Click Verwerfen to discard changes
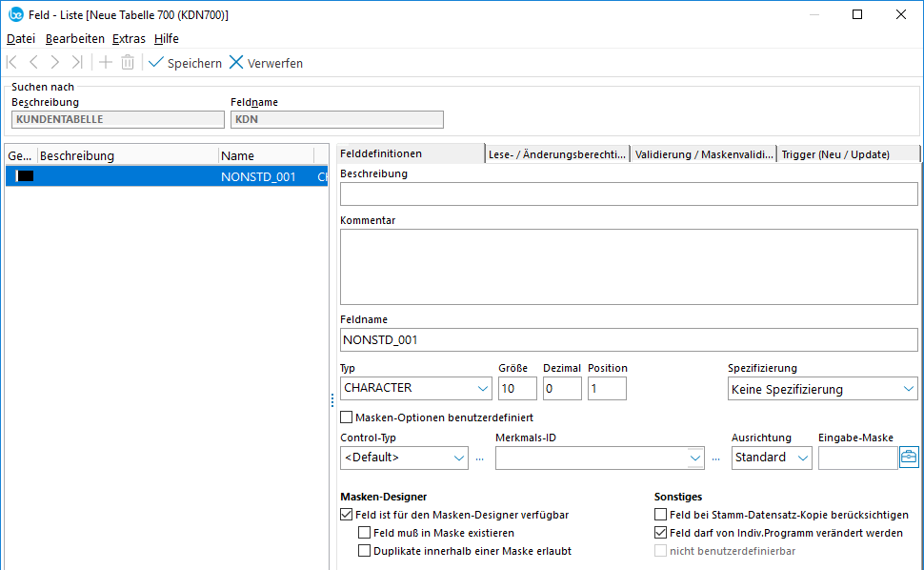This screenshot has height=570, width=924. point(266,63)
